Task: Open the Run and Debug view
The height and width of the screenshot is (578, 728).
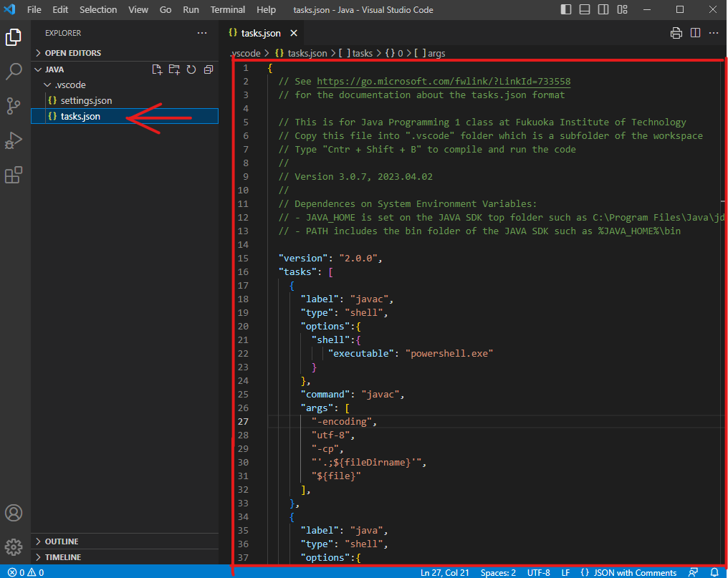Action: pyautogui.click(x=14, y=140)
